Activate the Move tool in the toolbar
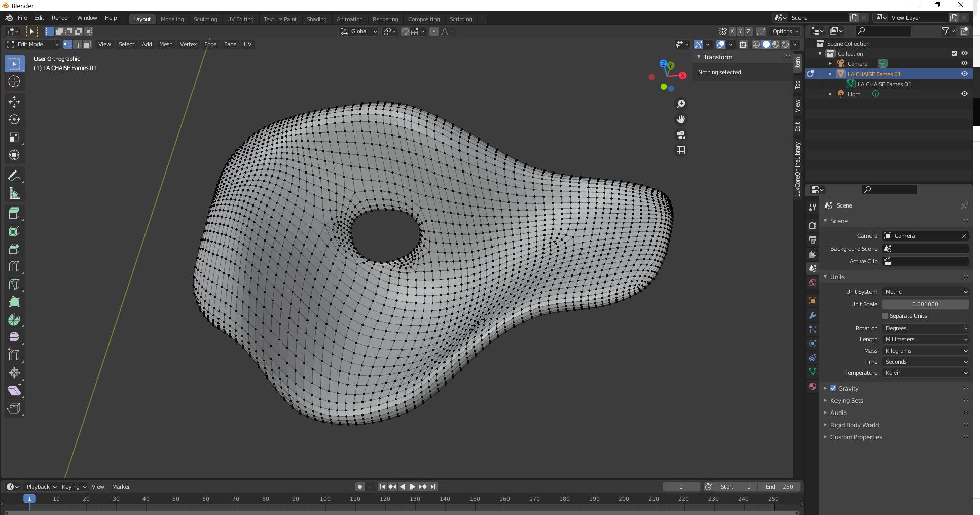Image resolution: width=980 pixels, height=515 pixels. (14, 101)
